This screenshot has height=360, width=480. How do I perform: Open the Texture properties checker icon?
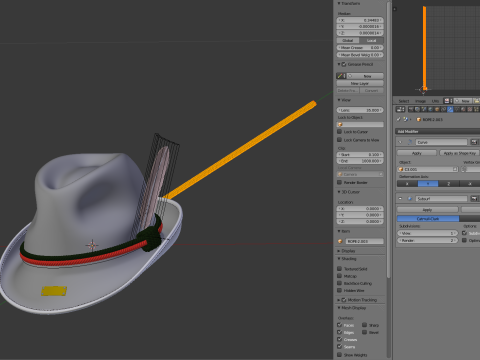pyautogui.click(x=470, y=109)
